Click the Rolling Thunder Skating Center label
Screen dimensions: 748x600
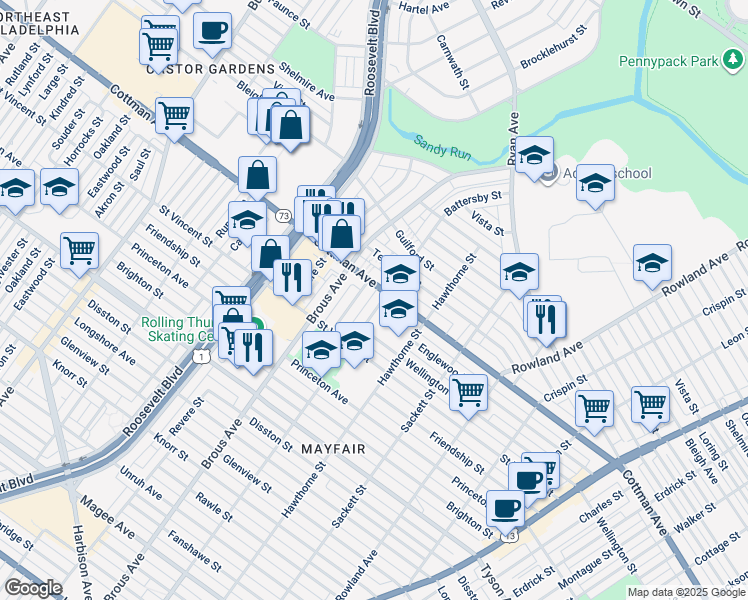point(180,329)
